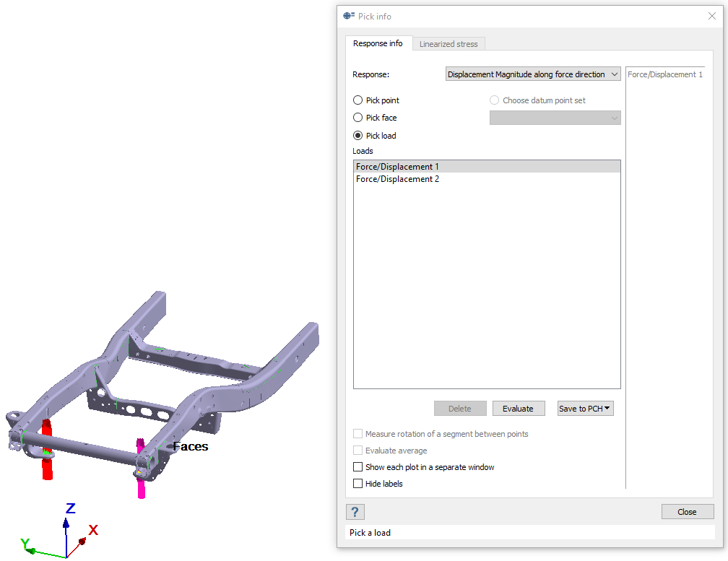This screenshot has height=561, width=728.
Task: Open the Response info tab
Action: [x=378, y=43]
